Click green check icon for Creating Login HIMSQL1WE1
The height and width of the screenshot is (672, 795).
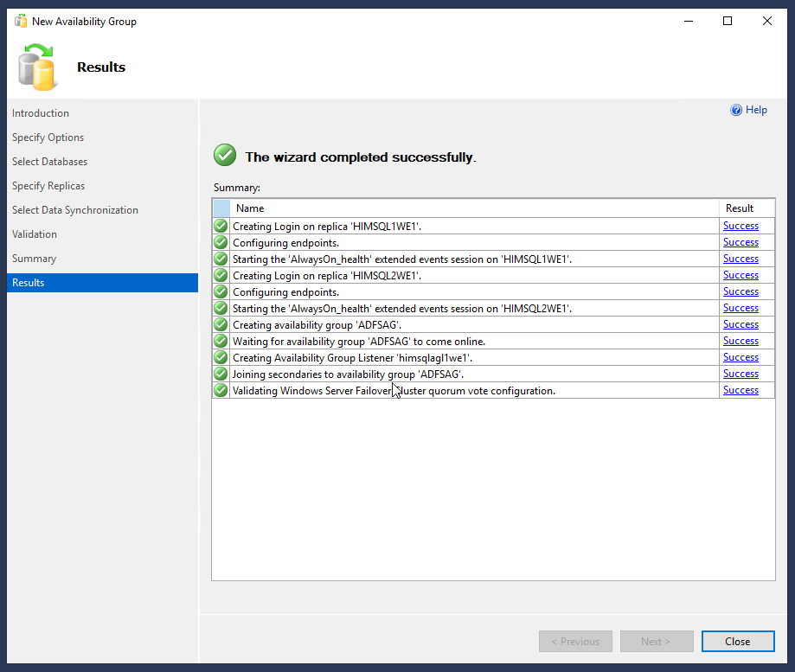221,226
